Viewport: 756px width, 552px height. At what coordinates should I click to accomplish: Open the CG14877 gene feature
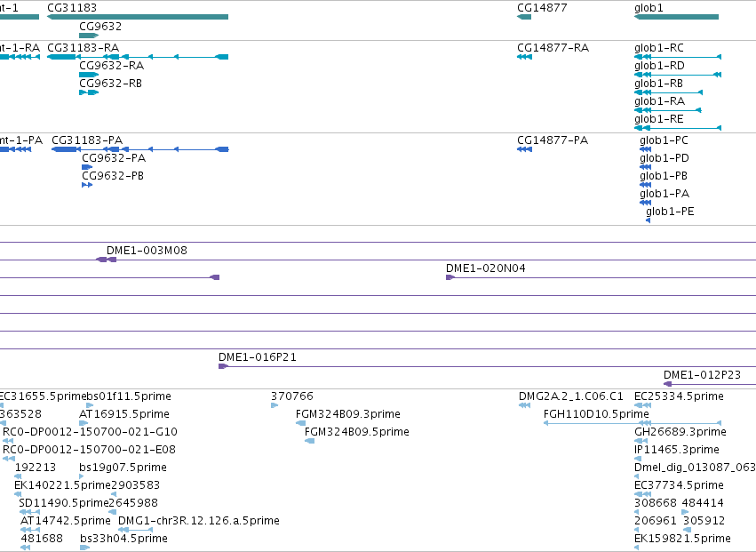tap(524, 17)
